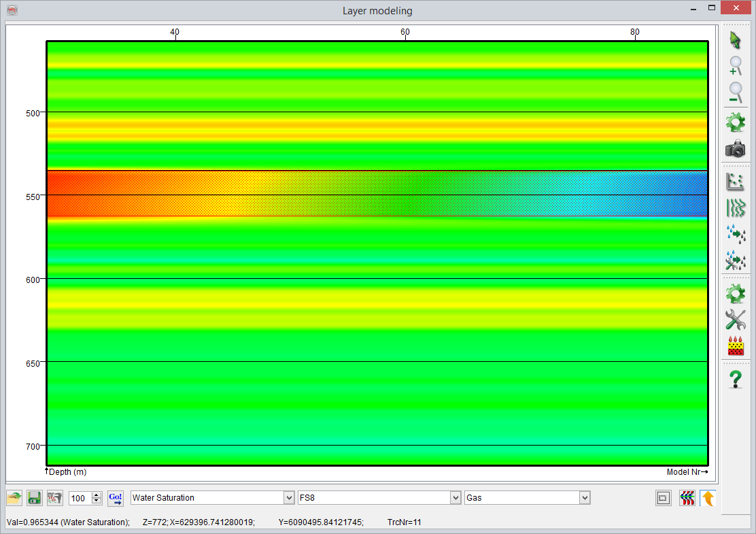Click the open folder icon
Image resolution: width=756 pixels, height=534 pixels.
tap(14, 498)
